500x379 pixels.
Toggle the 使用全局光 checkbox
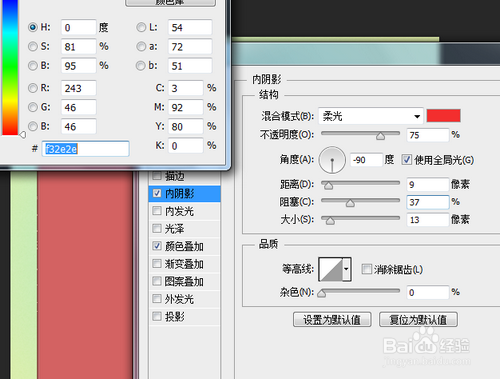tap(406, 160)
